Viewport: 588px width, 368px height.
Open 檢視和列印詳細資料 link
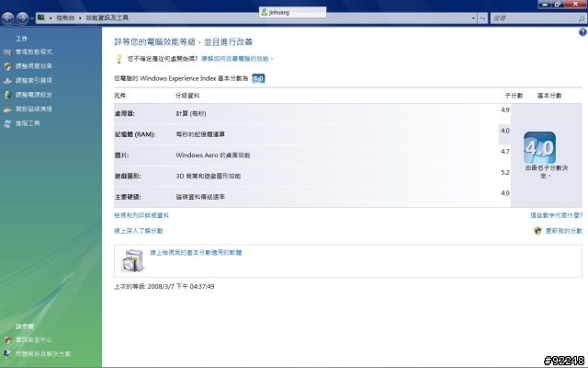[141, 215]
